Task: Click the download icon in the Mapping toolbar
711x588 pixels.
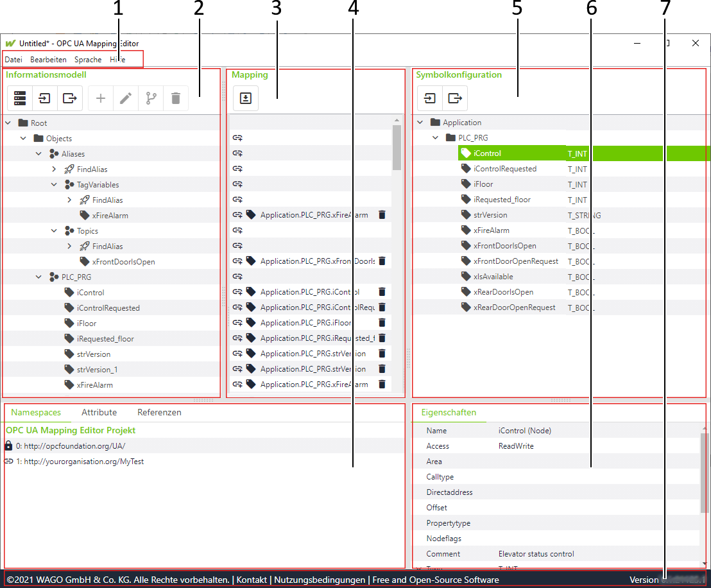Action: (x=246, y=98)
